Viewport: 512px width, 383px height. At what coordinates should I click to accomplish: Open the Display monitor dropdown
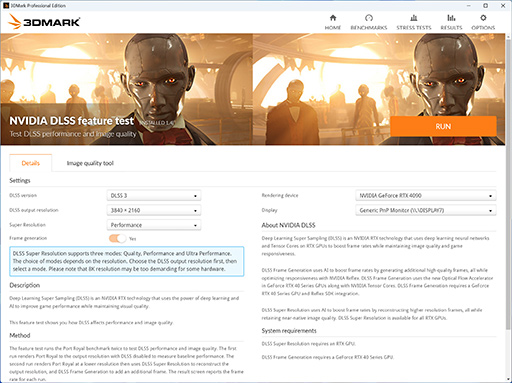pyautogui.click(x=426, y=210)
